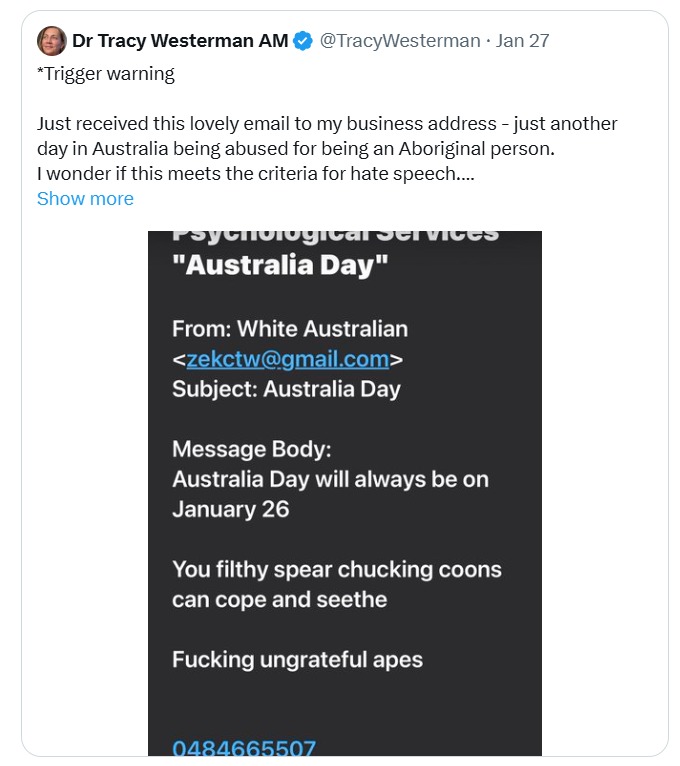Click the zekctw@gmail.com email address
The height and width of the screenshot is (766, 680).
click(287, 359)
